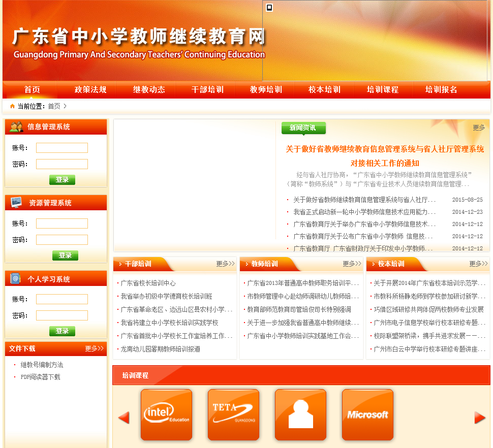Open 教师培训 in the navigation bar

(x=266, y=89)
